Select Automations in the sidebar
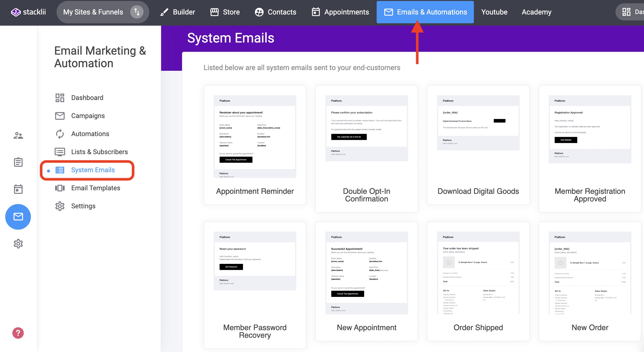 pyautogui.click(x=90, y=134)
